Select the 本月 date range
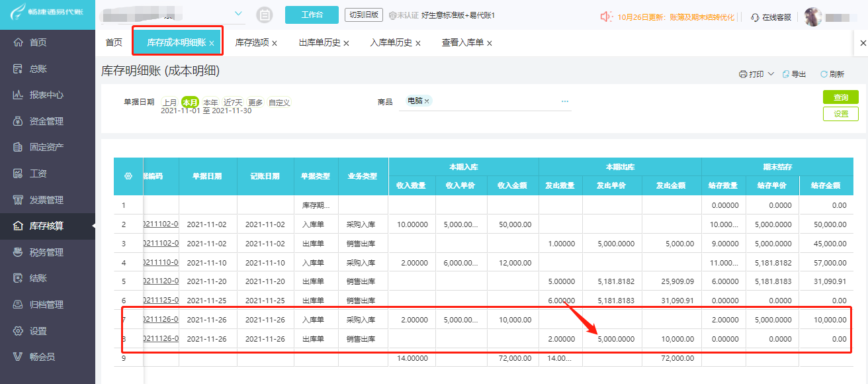Image resolution: width=868 pixels, height=384 pixels. click(191, 103)
